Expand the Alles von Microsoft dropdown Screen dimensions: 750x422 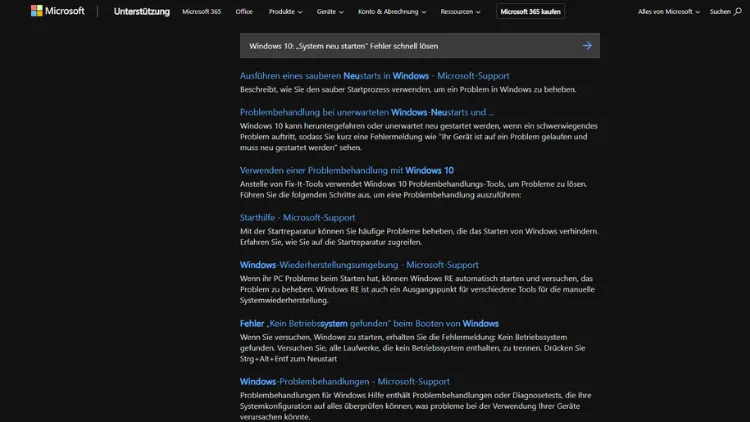(x=669, y=11)
